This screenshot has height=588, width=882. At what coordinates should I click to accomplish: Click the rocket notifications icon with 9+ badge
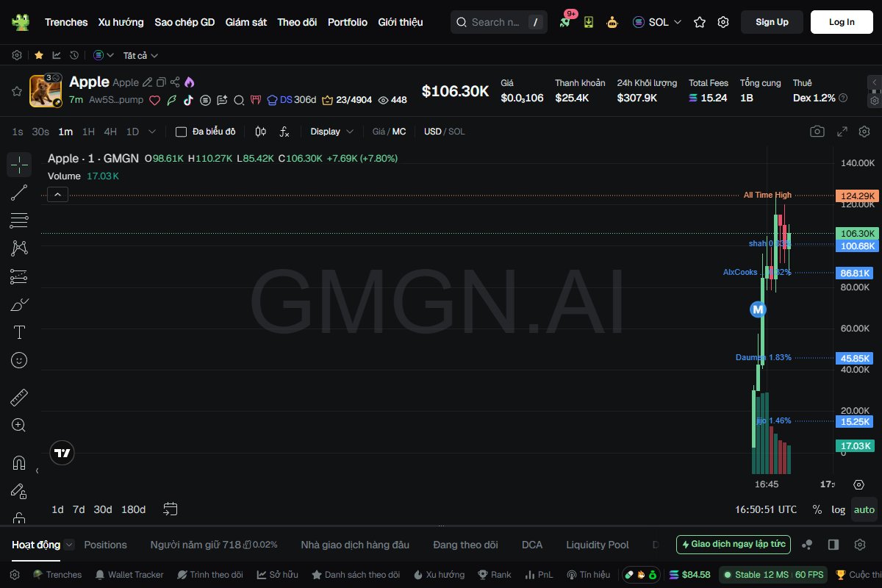pyautogui.click(x=565, y=21)
